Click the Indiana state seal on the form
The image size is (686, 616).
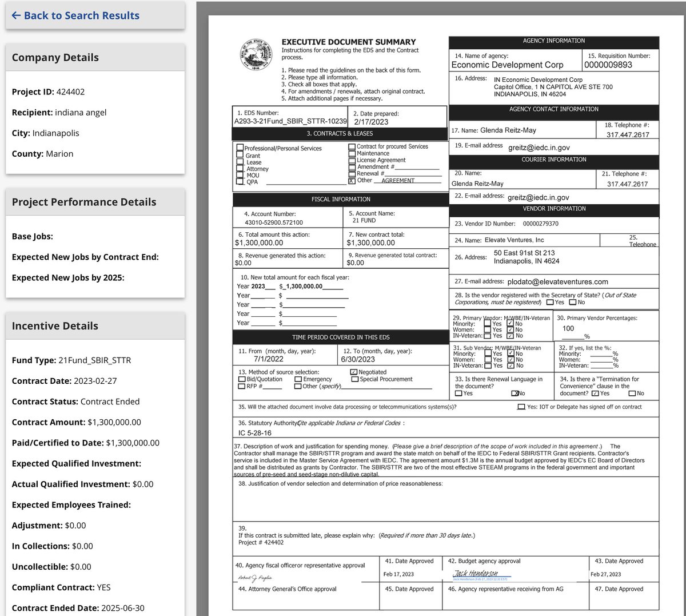pos(256,55)
